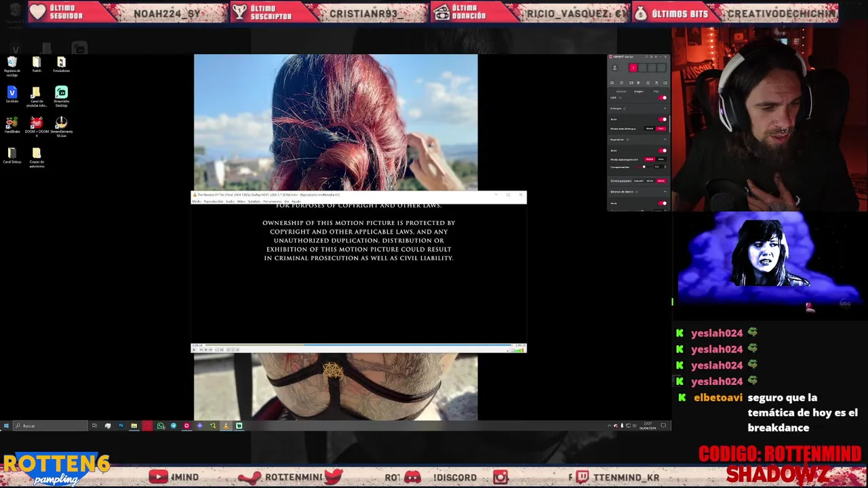Click the taskbar clock and date

pyautogui.click(x=647, y=426)
